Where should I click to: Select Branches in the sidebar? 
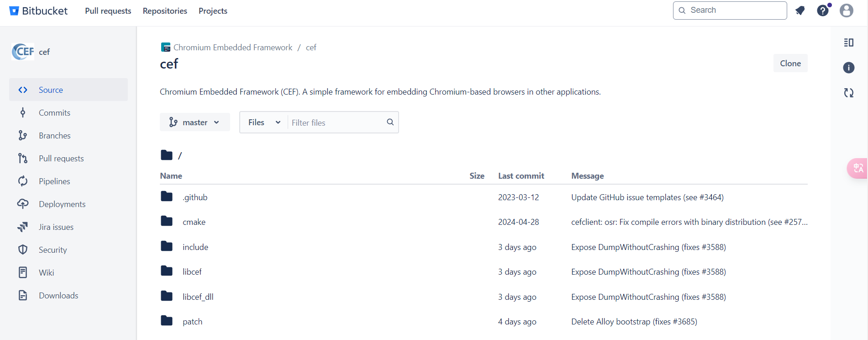tap(68, 136)
